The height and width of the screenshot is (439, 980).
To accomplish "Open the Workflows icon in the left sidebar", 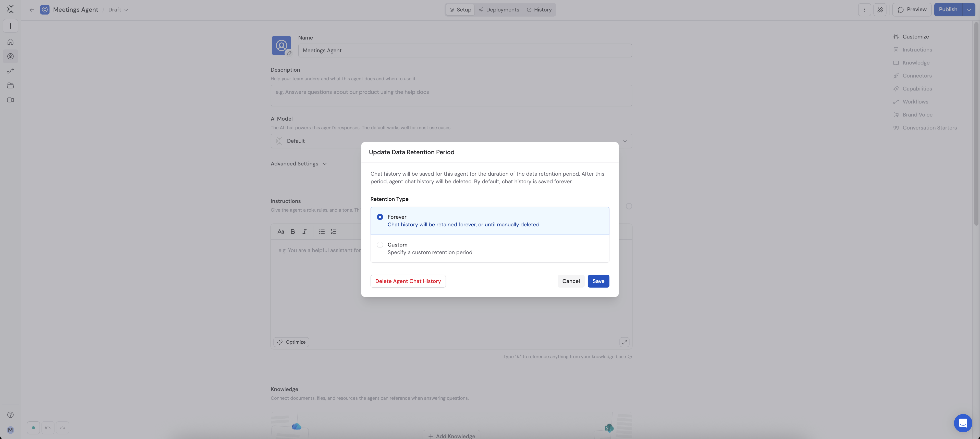I will [x=10, y=71].
